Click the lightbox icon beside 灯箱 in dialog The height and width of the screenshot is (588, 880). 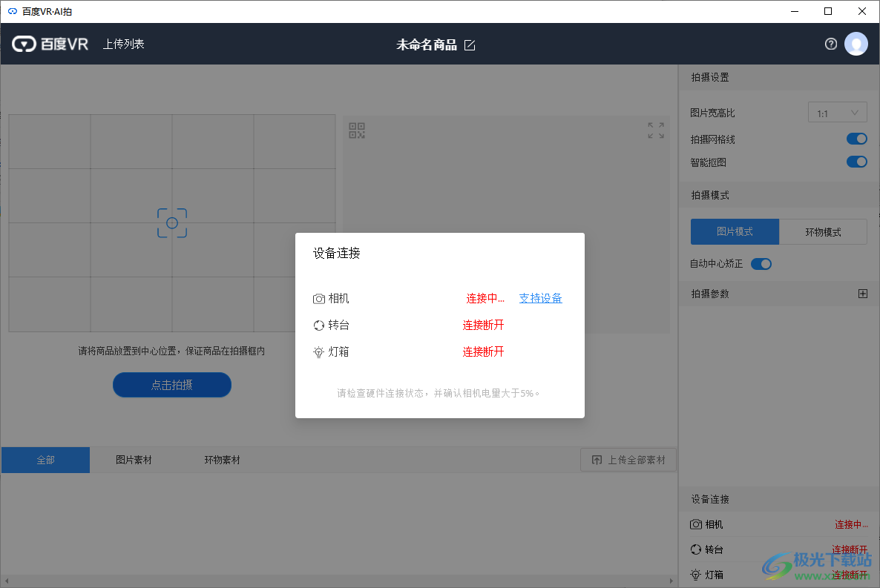click(319, 351)
